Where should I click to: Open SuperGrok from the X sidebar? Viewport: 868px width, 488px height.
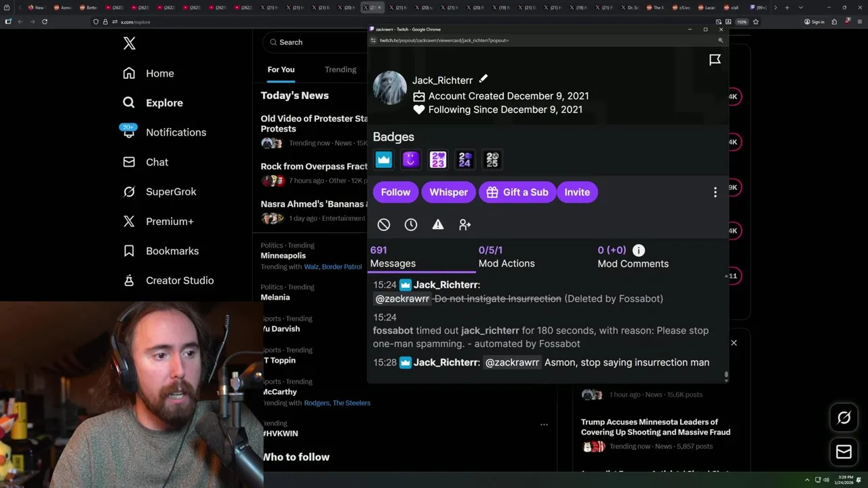pyautogui.click(x=159, y=192)
